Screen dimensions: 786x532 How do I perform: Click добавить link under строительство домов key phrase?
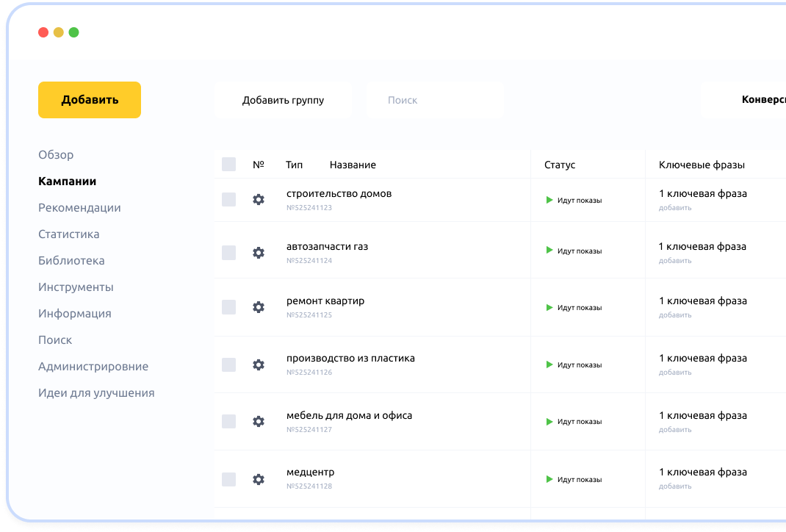pyautogui.click(x=675, y=208)
